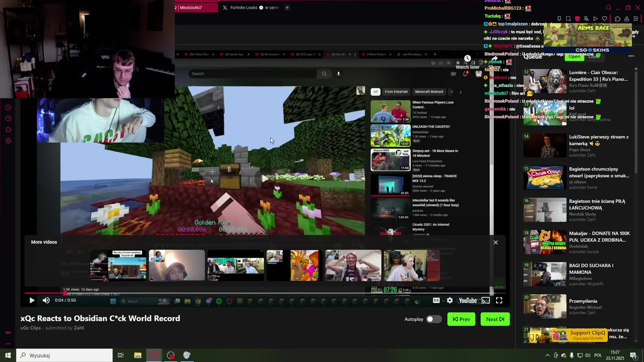The height and width of the screenshot is (362, 644).
Task: Cast the video with Play on TV
Action: pyautogui.click(x=486, y=300)
